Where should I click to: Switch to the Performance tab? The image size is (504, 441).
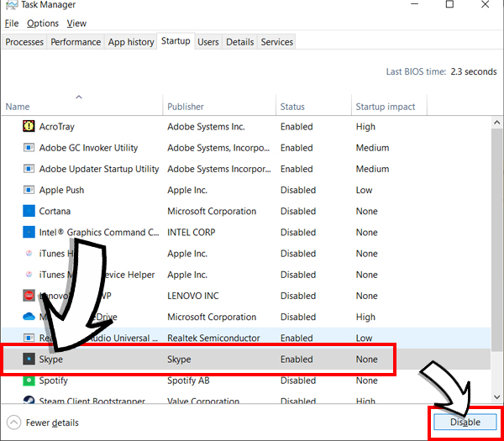76,42
